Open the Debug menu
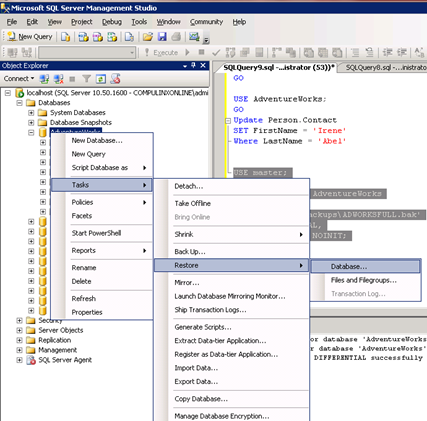The width and height of the screenshot is (427, 421). pyautogui.click(x=112, y=22)
